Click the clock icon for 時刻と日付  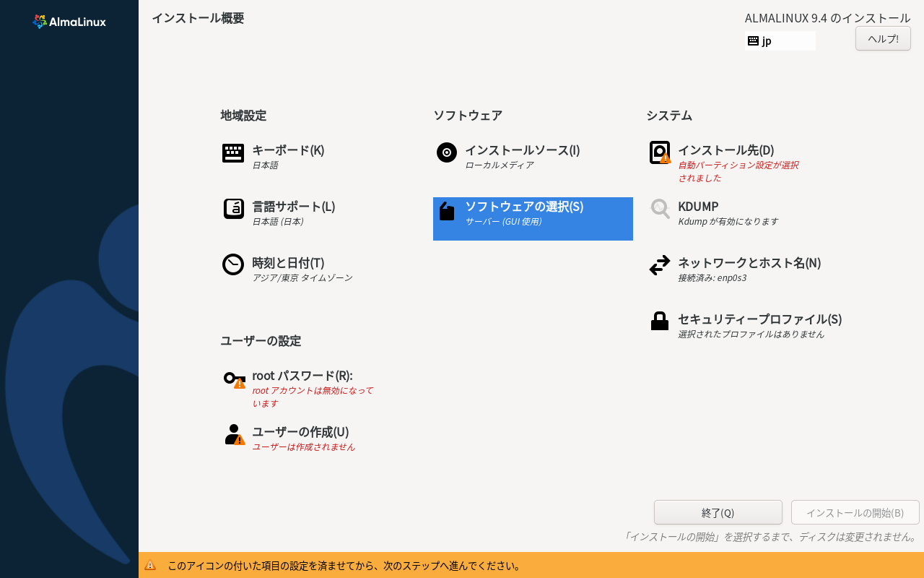point(233,264)
